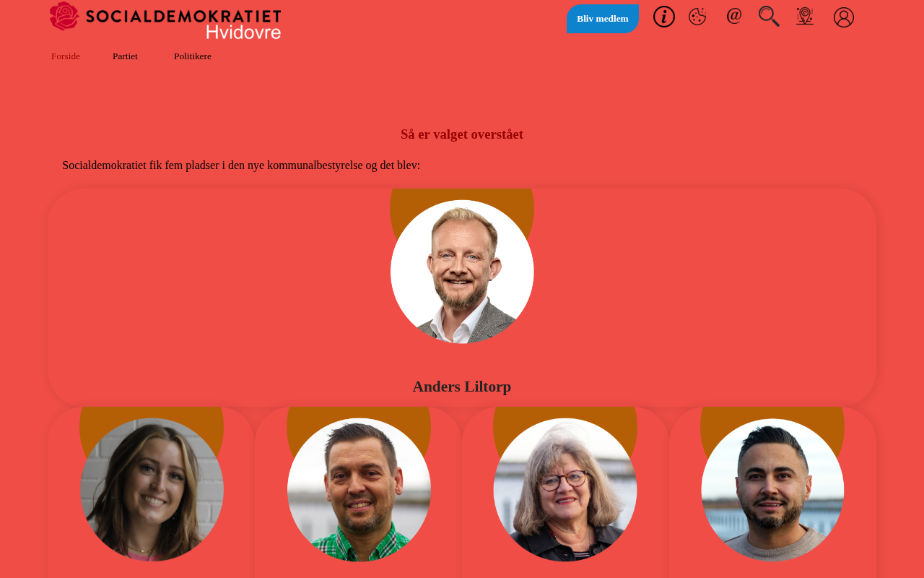This screenshot has height=578, width=924.
Task: Open the cookie settings icon
Action: click(697, 17)
